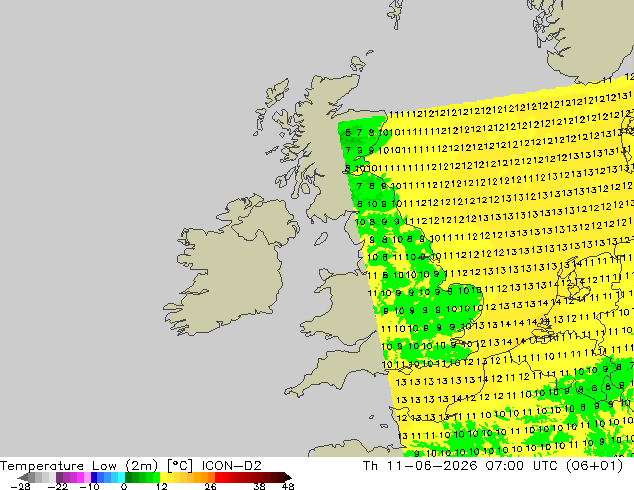Click the dark purple swatch above -22

click(59, 477)
